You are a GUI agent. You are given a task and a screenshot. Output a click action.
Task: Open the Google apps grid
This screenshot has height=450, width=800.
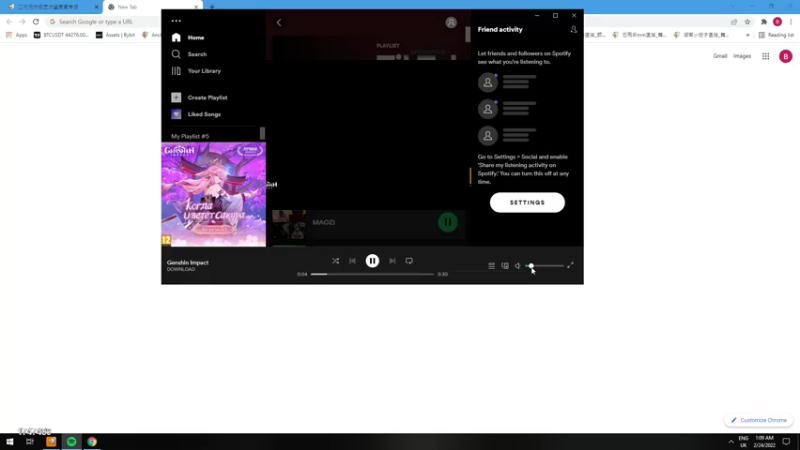pos(766,56)
